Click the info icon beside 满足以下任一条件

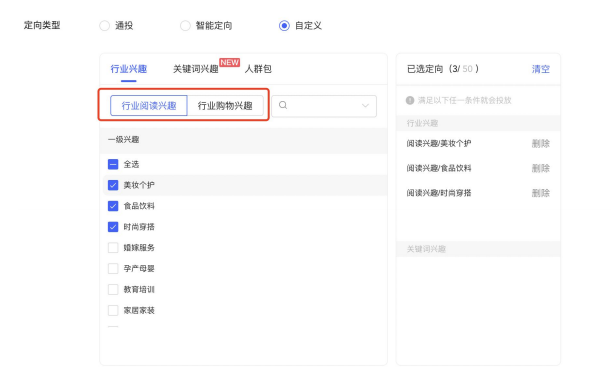410,100
